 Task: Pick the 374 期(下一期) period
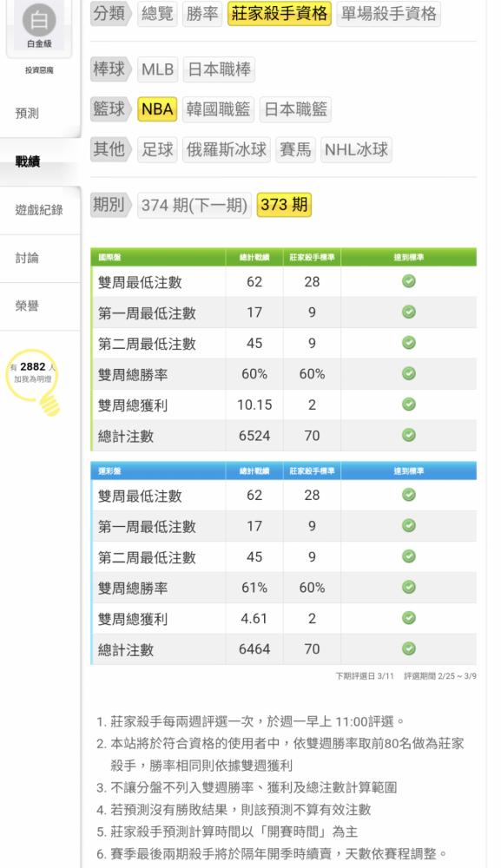pos(194,206)
